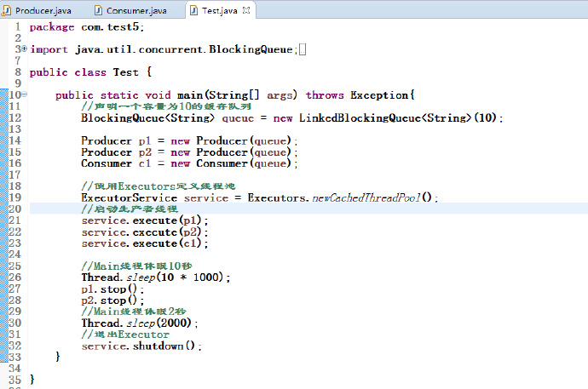The width and height of the screenshot is (588, 389).
Task: Switch to the Producer.java tab
Action: [x=43, y=10]
